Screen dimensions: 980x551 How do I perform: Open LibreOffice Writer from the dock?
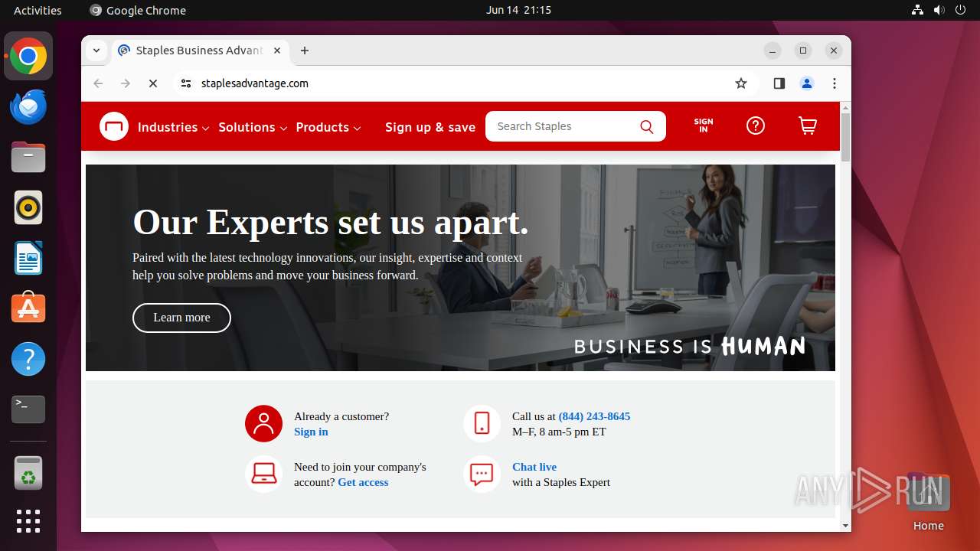click(x=28, y=258)
